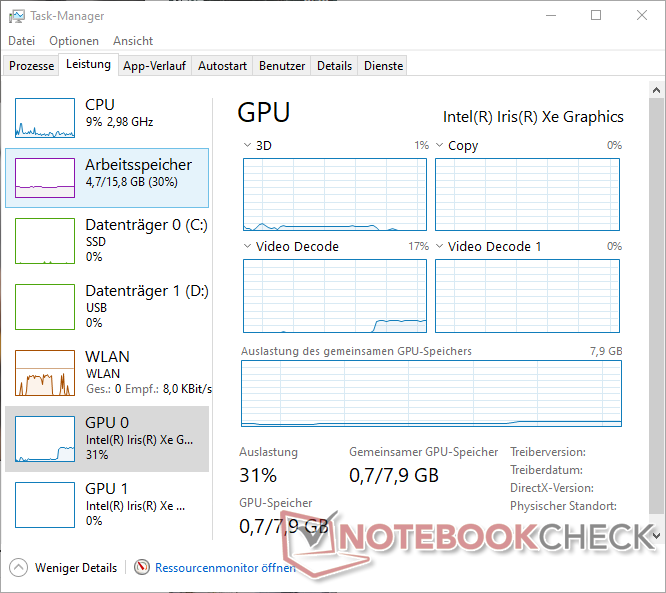Click the Task-Manager app icon in title bar
666x593 pixels.
tap(17, 17)
